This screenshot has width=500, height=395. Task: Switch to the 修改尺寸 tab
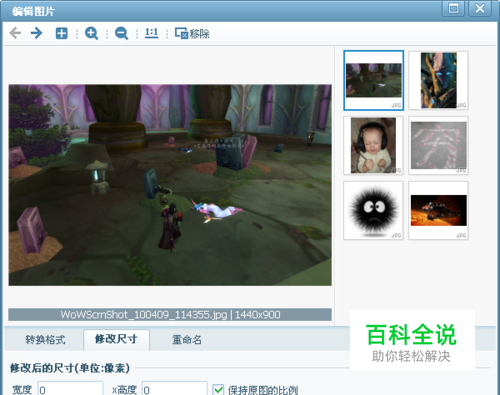[x=116, y=339]
